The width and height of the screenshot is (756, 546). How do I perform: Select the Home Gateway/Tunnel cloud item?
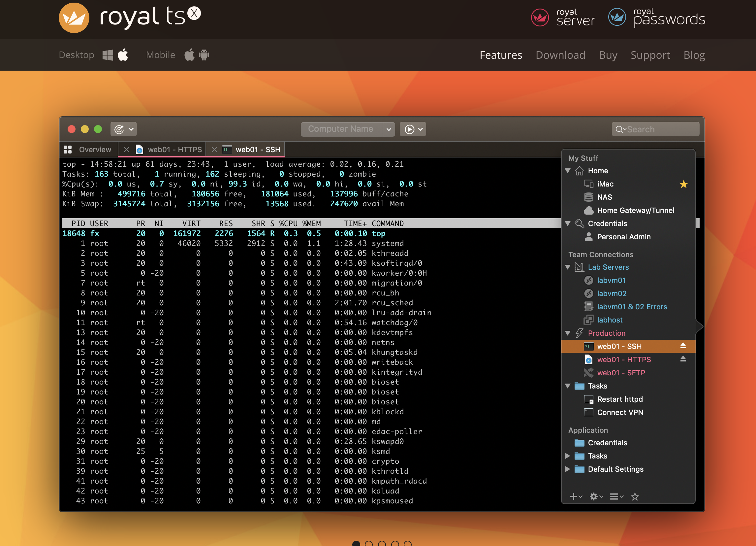(628, 211)
